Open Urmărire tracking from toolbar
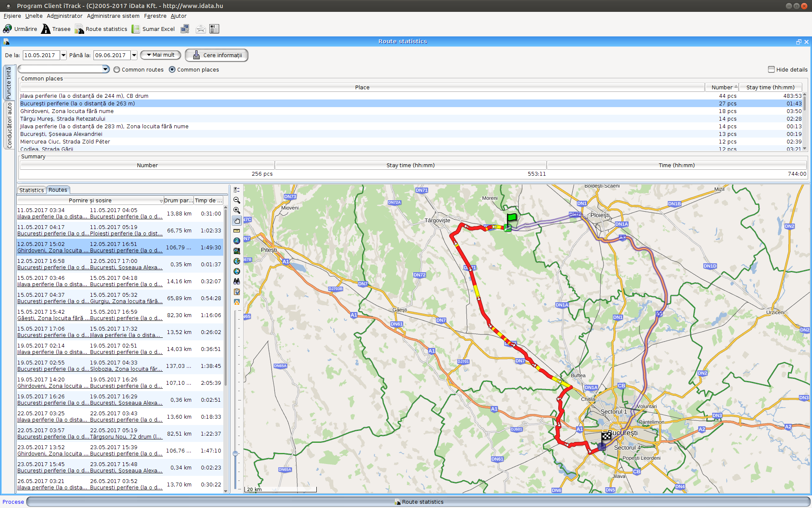Image resolution: width=812 pixels, height=508 pixels. (x=20, y=29)
